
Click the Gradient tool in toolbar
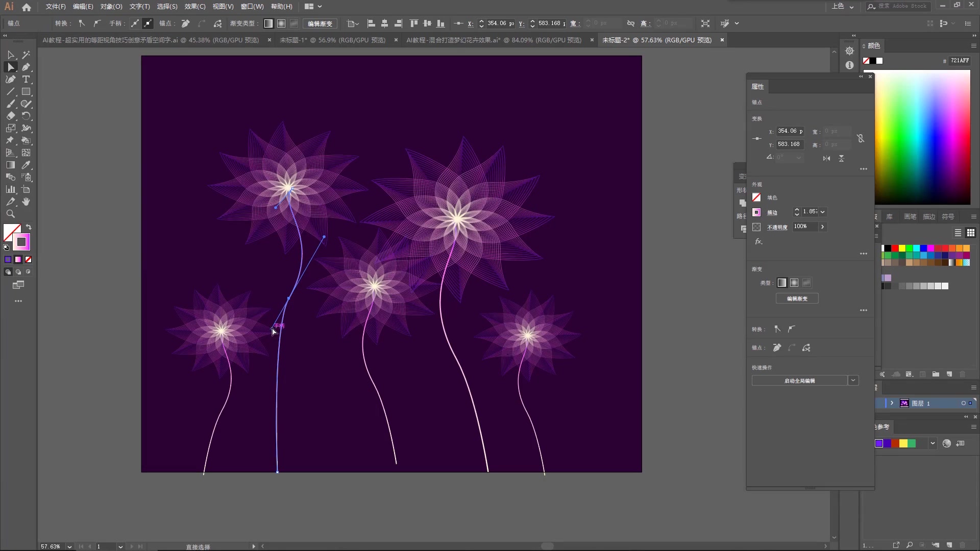click(x=10, y=165)
